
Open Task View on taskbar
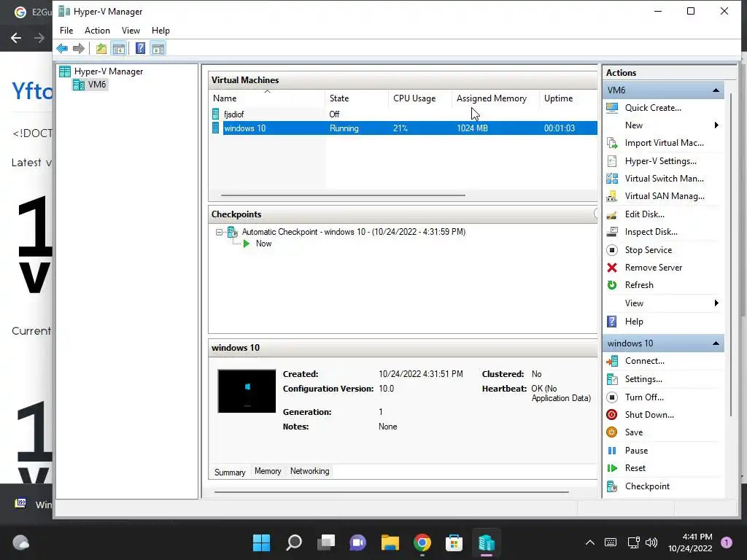(x=326, y=542)
